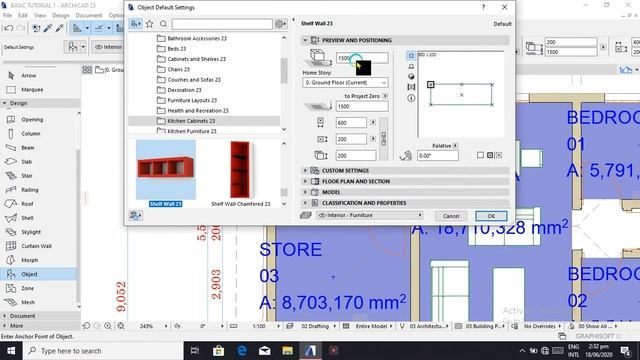Select 3D view preview icon in dialog
Image resolution: width=640 pixels, height=360 pixels.
point(411,77)
